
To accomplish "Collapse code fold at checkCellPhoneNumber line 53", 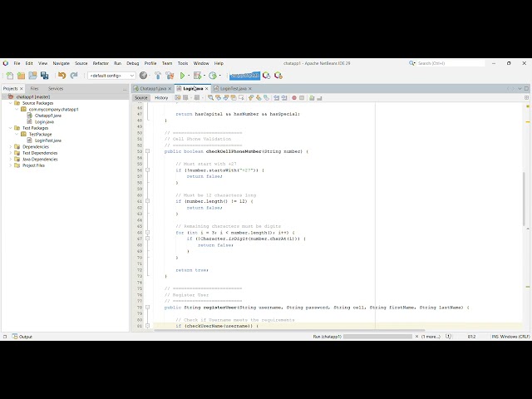I will (x=148, y=151).
